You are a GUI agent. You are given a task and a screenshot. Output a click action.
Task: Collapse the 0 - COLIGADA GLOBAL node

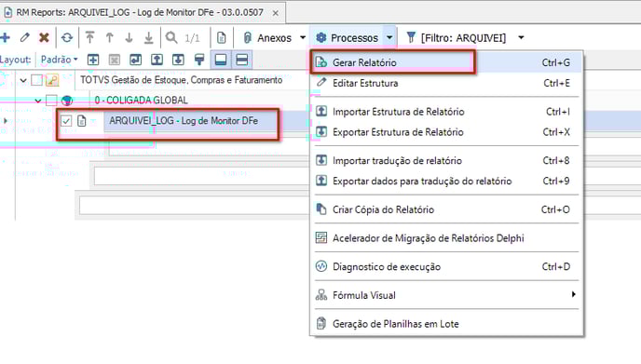[38, 101]
